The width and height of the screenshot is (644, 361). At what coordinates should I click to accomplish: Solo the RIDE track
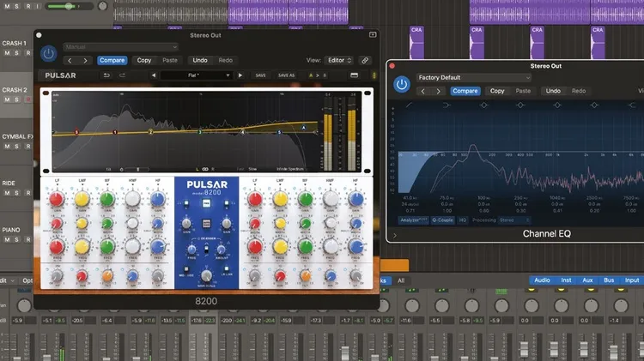click(x=17, y=193)
